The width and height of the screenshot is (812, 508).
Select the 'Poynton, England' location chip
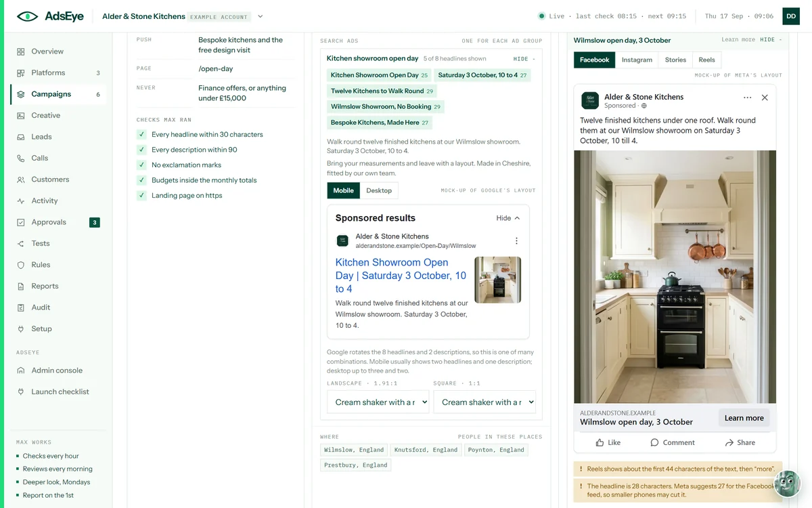point(496,450)
